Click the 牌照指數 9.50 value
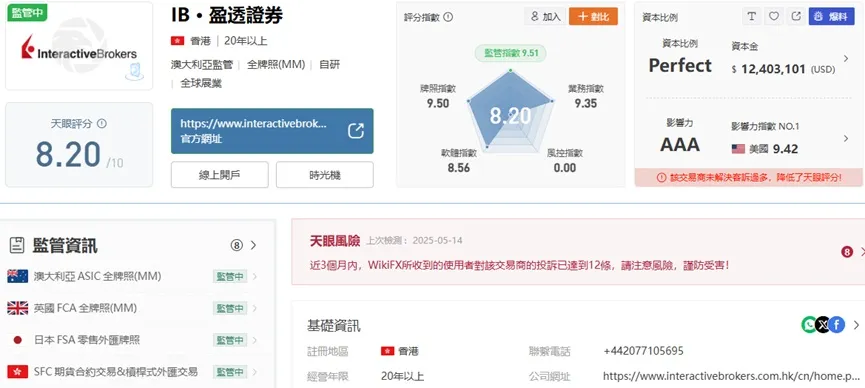This screenshot has height=388, width=865. tap(438, 103)
